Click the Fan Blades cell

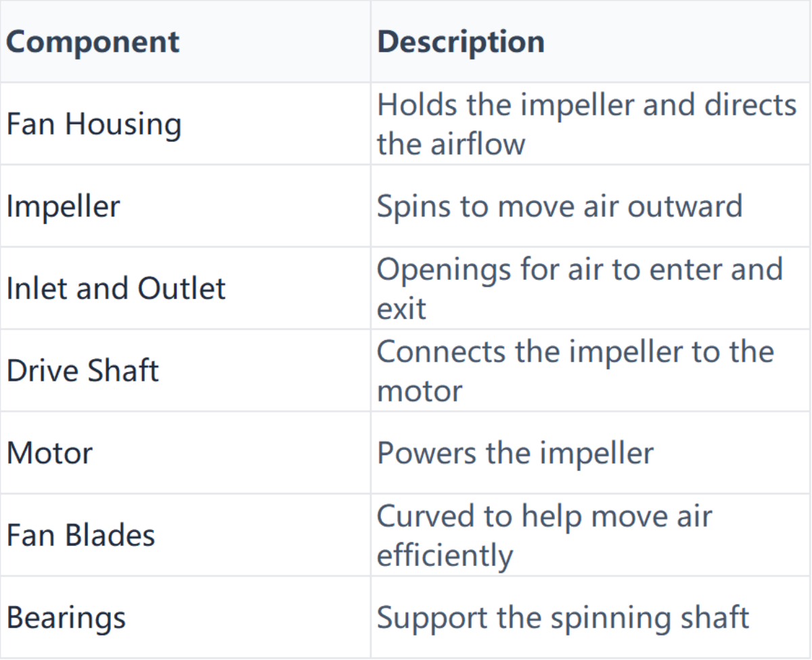click(81, 535)
